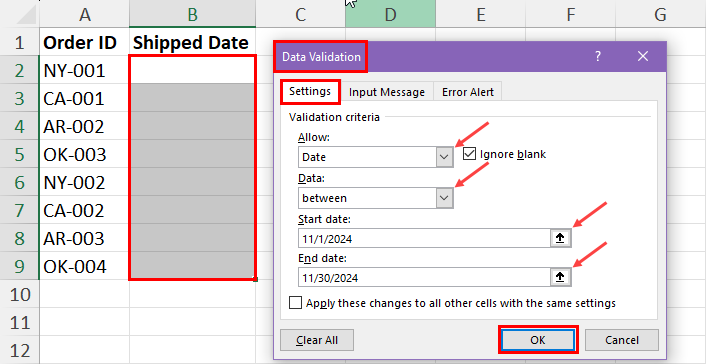The height and width of the screenshot is (364, 706).
Task: Click the Start date range selector icon
Action: [560, 238]
